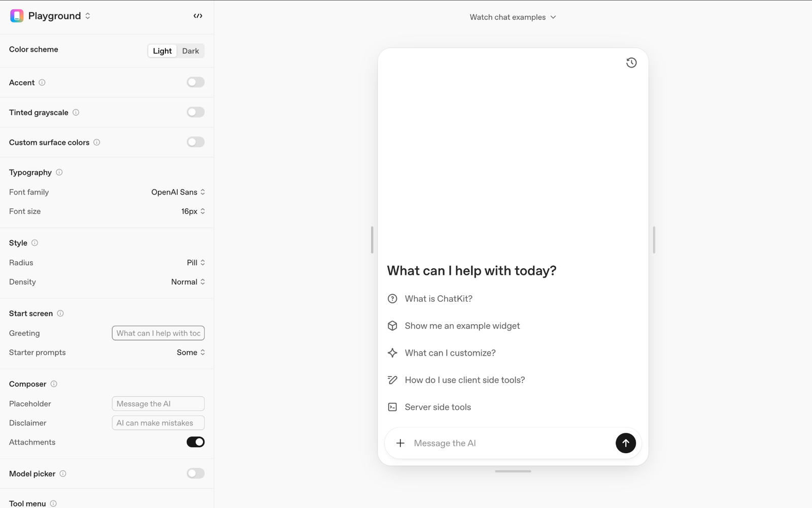Click the Playground logo icon

point(17,16)
